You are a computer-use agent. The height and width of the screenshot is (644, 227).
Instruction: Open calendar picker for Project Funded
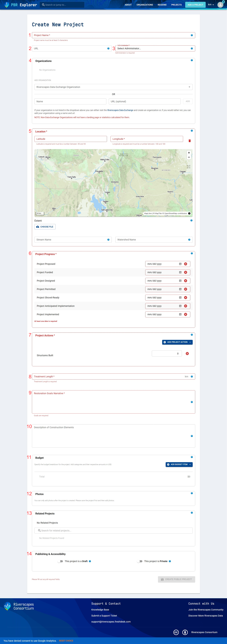coord(180,273)
